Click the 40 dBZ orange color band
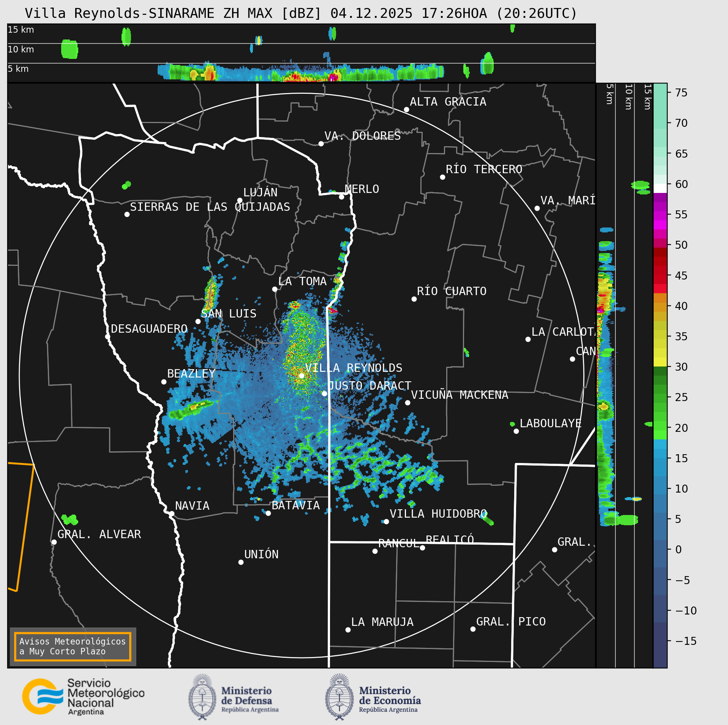 click(x=660, y=307)
